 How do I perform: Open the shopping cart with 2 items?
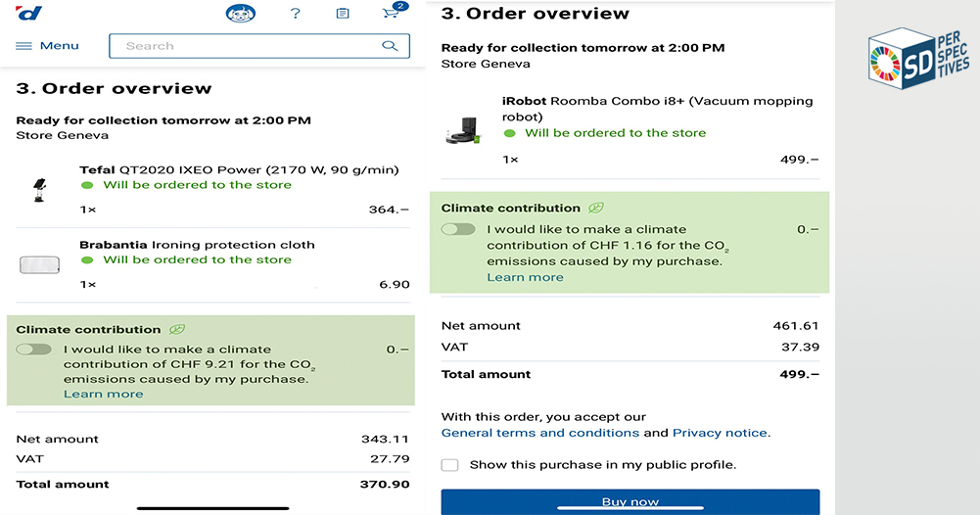click(x=394, y=11)
